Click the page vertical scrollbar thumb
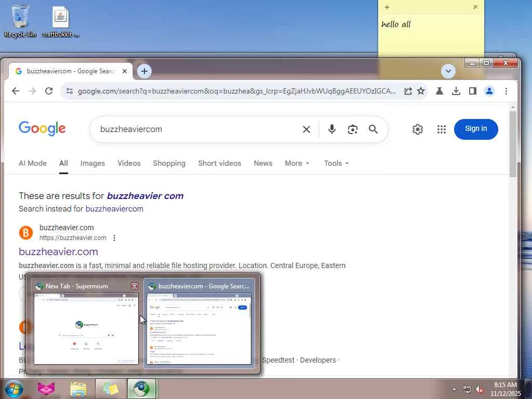532x399 pixels. click(513, 144)
